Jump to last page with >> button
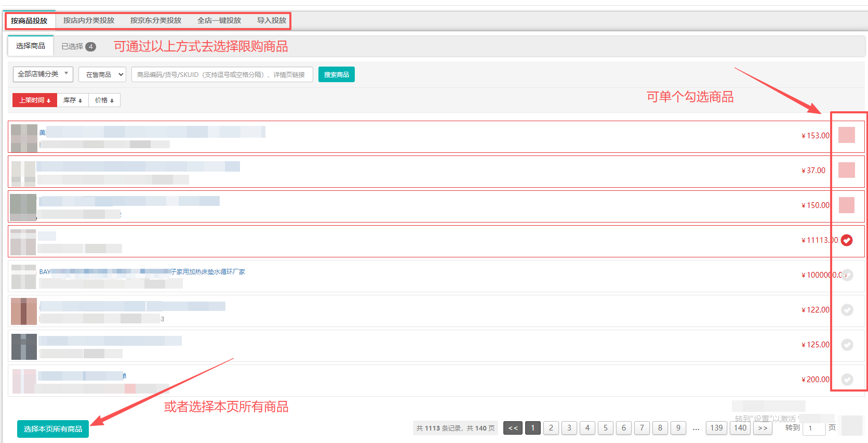The height and width of the screenshot is (443, 868). tap(762, 428)
